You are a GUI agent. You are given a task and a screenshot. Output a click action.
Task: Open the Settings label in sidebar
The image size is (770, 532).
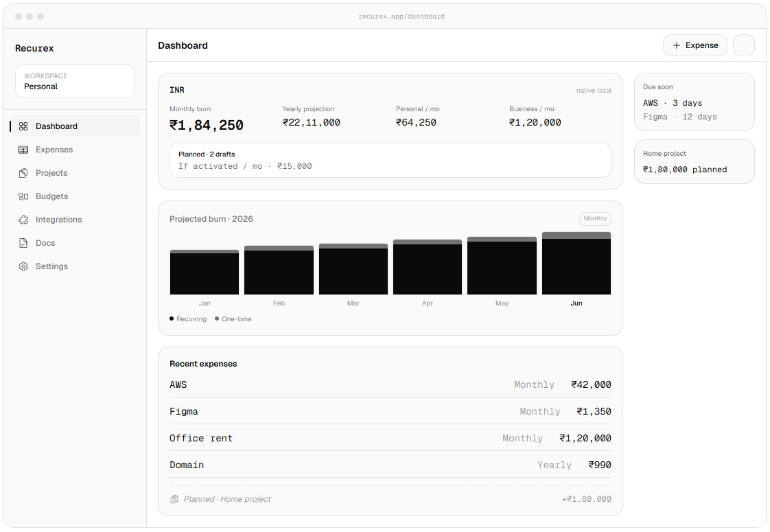pyautogui.click(x=51, y=266)
